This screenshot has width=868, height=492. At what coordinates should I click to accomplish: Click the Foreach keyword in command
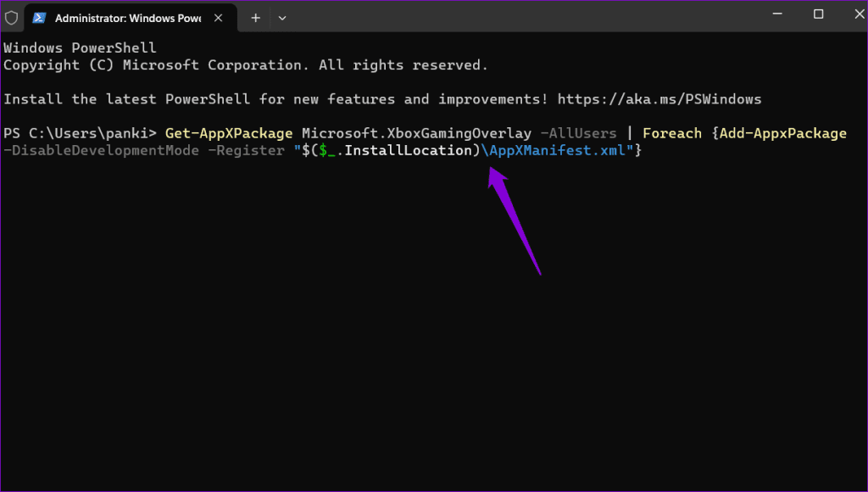coord(672,133)
